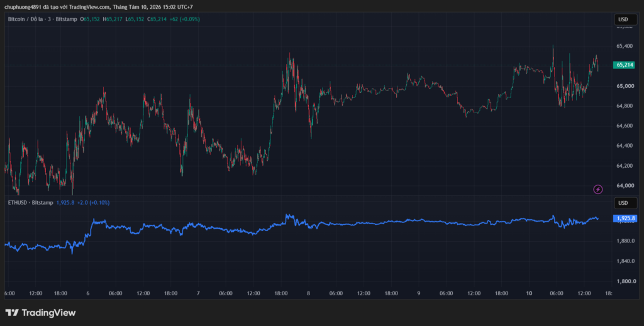
Task: Click the high value H65,217
Action: tap(113, 19)
